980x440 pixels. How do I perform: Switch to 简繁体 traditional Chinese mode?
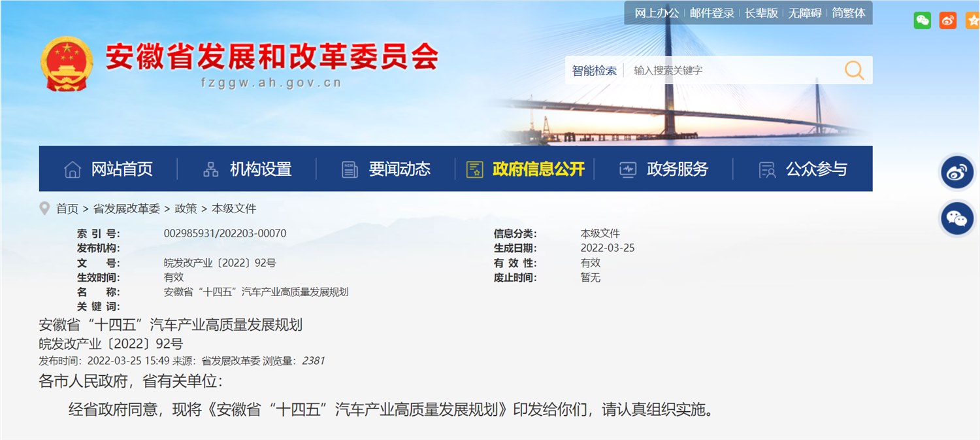click(847, 13)
